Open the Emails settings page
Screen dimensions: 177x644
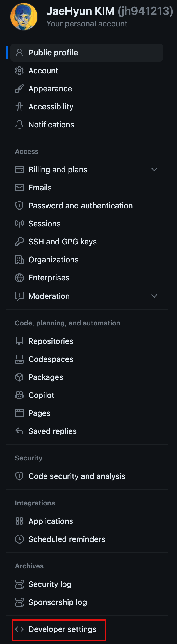pyautogui.click(x=40, y=188)
